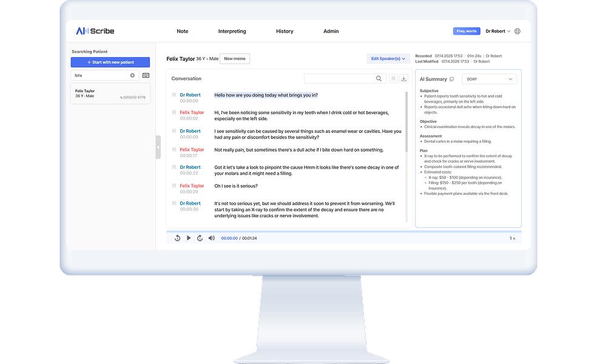Screen dimensions: 597x364
Task: Open the language globe icon
Action: [x=518, y=31]
